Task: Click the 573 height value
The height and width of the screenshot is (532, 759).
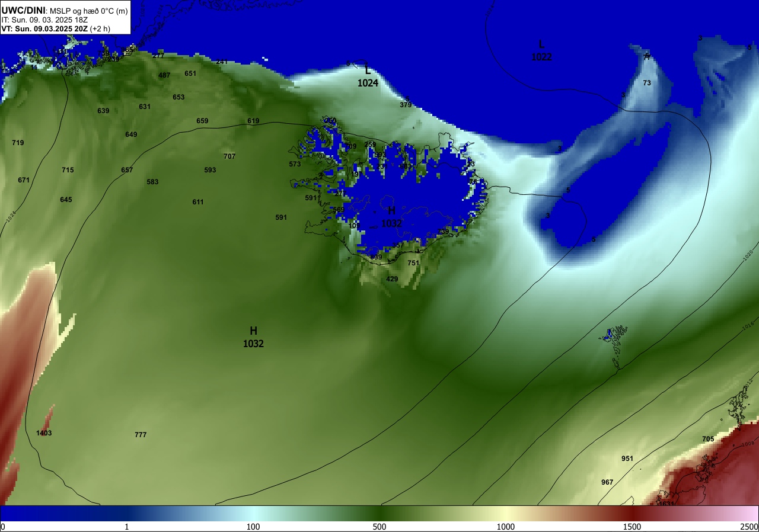Action: click(x=295, y=164)
